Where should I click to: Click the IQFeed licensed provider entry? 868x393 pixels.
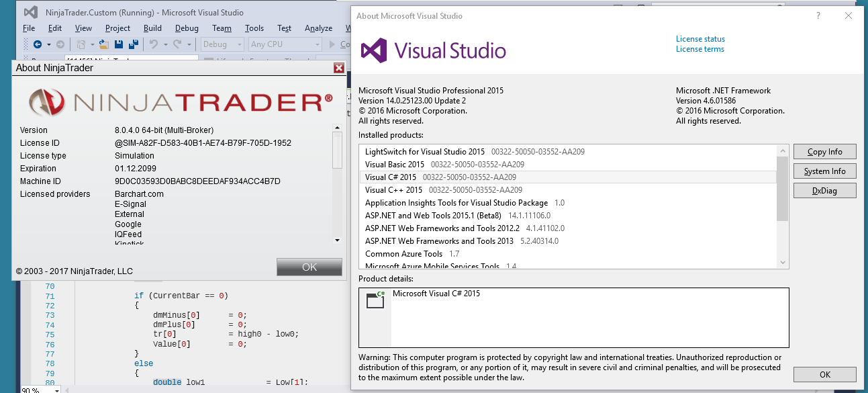128,234
